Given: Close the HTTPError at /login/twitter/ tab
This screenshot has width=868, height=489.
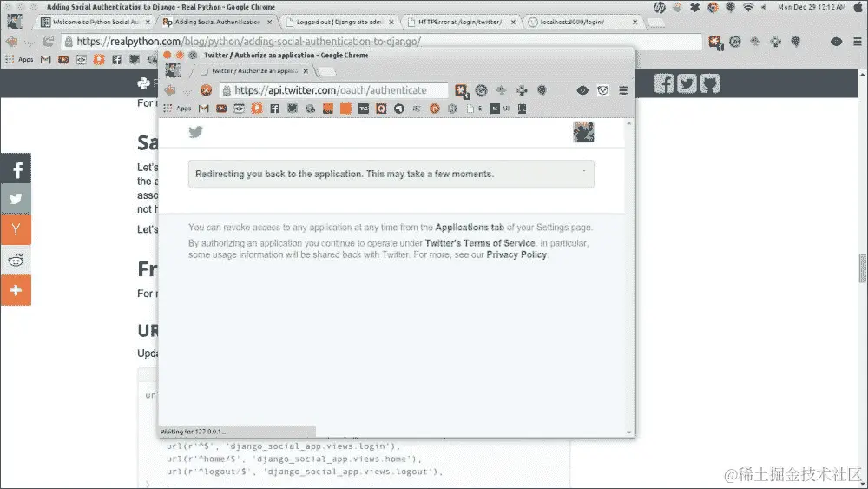Looking at the screenshot, I should point(513,23).
